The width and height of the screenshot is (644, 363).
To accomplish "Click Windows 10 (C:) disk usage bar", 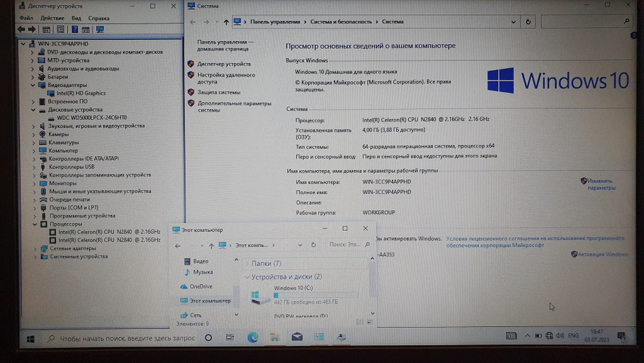I will (x=316, y=295).
